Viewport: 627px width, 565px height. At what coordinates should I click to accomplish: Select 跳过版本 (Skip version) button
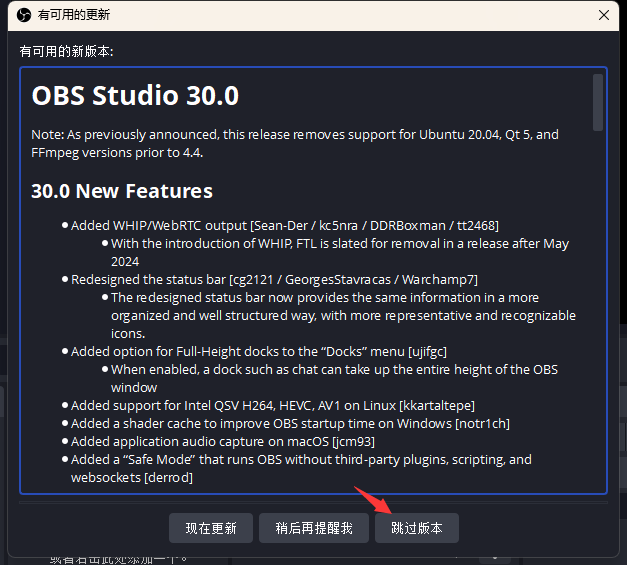coord(417,528)
